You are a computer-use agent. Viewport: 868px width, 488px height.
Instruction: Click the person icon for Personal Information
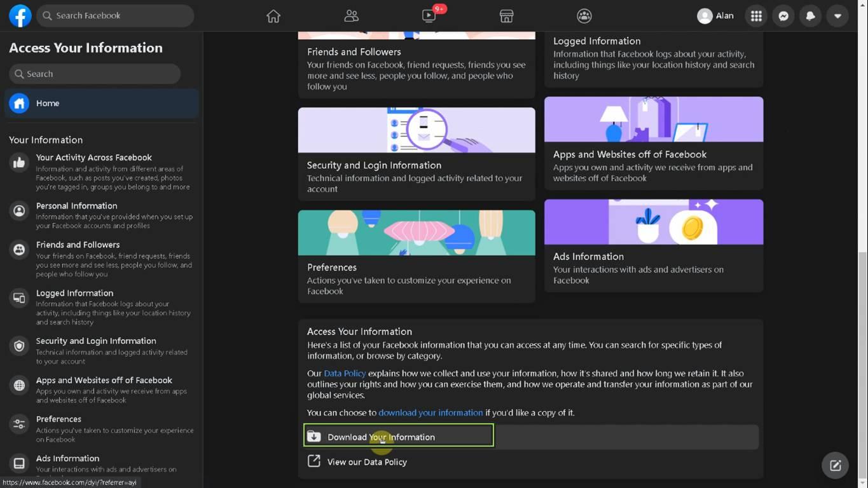pyautogui.click(x=19, y=211)
